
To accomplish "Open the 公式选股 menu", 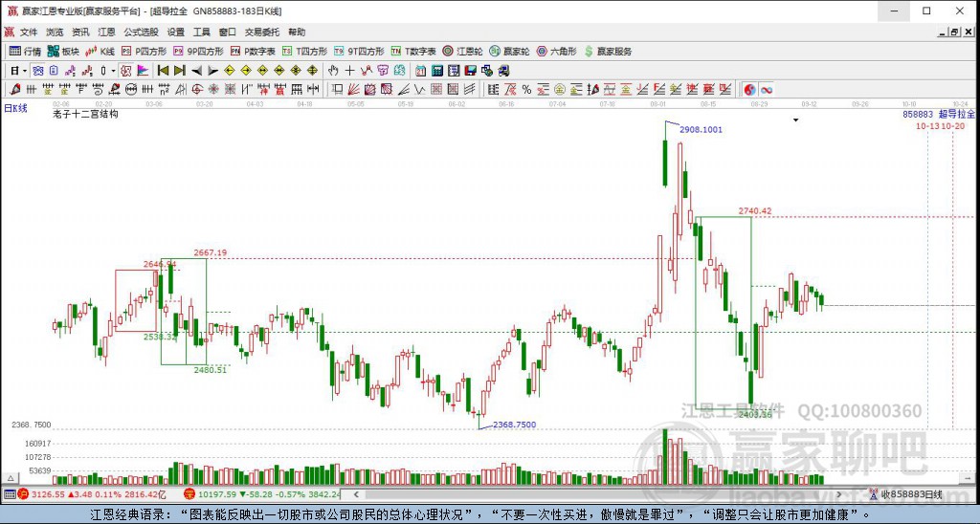I will tap(142, 32).
